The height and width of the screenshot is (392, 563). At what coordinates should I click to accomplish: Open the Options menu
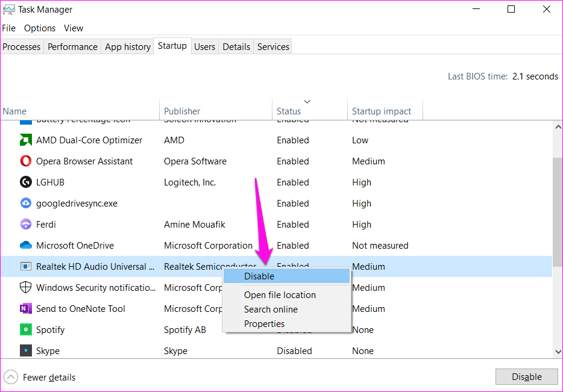tap(40, 28)
